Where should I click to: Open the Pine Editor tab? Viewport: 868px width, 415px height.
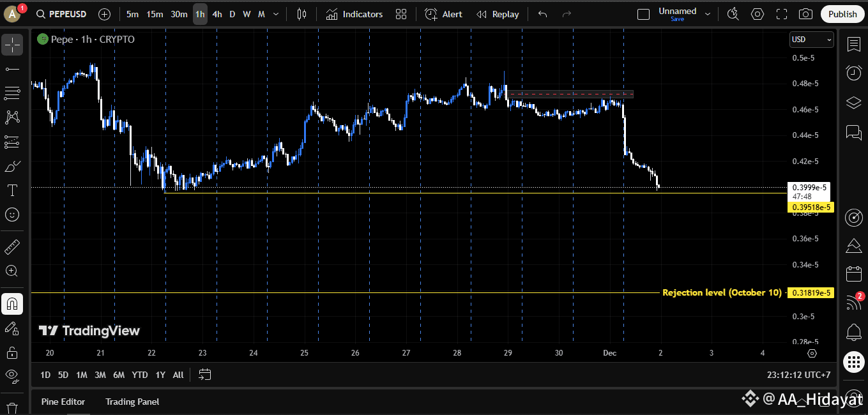click(x=63, y=402)
